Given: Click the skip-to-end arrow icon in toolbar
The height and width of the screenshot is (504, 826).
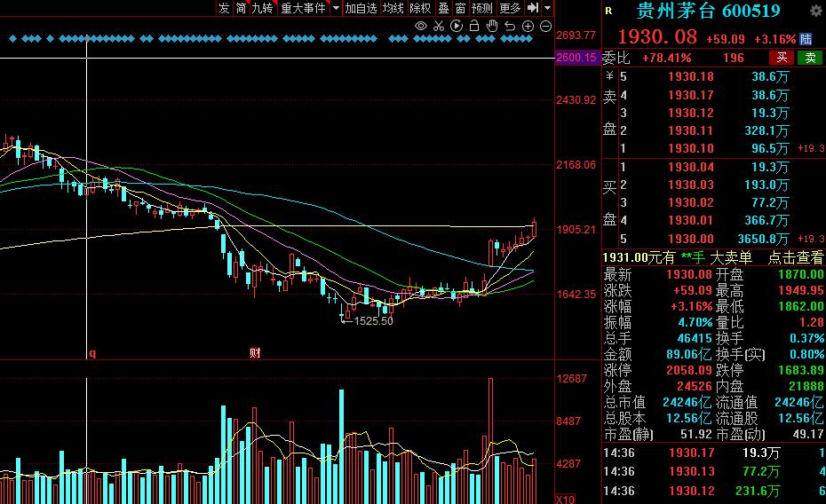Looking at the screenshot, I should pos(533,7).
